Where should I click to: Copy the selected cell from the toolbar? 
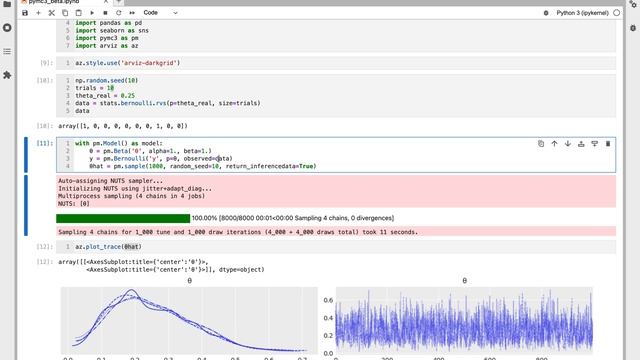(65, 13)
